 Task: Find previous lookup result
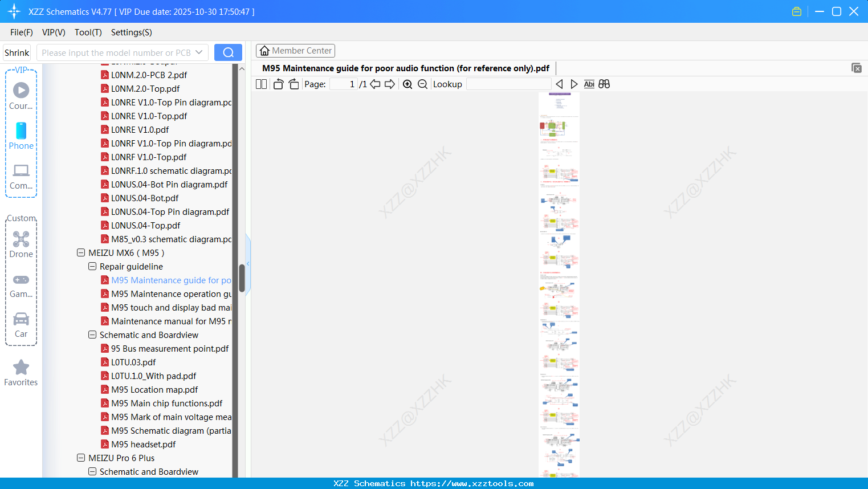click(559, 84)
